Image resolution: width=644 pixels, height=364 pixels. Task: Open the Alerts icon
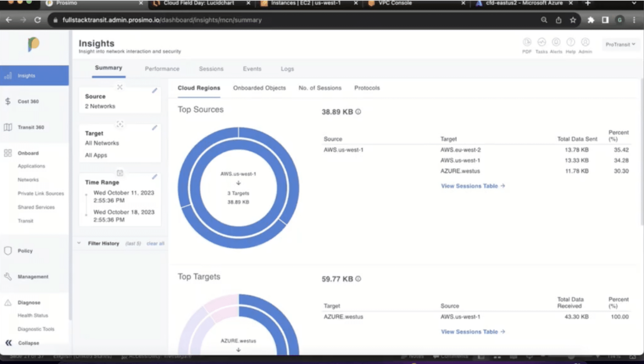point(556,42)
